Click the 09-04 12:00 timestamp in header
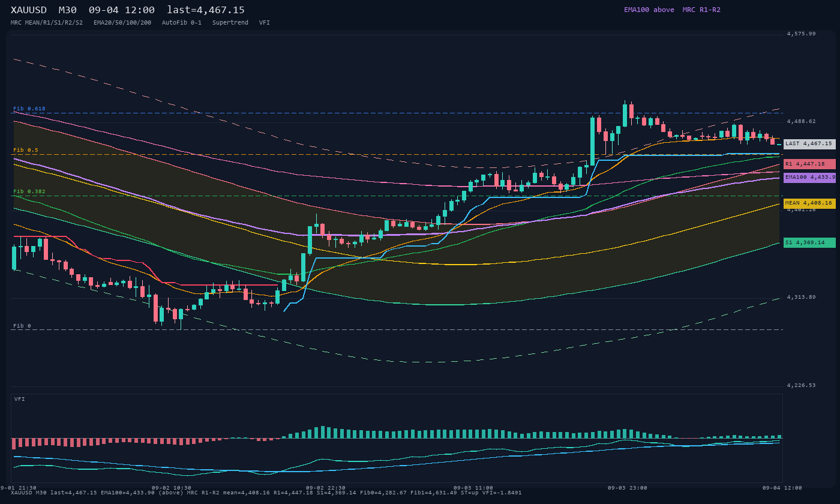840x504 pixels. [x=122, y=10]
